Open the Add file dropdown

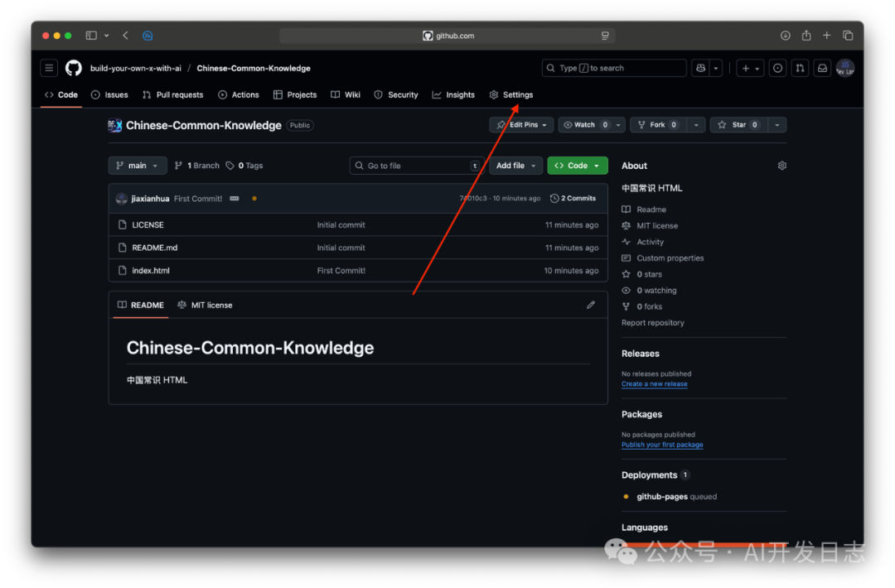(x=515, y=166)
